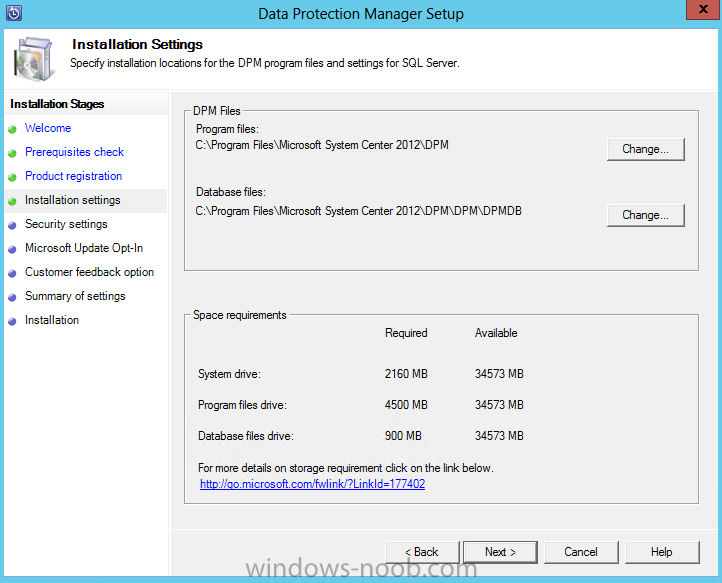Select Security settings stage
The width and height of the screenshot is (722, 583).
tap(66, 224)
